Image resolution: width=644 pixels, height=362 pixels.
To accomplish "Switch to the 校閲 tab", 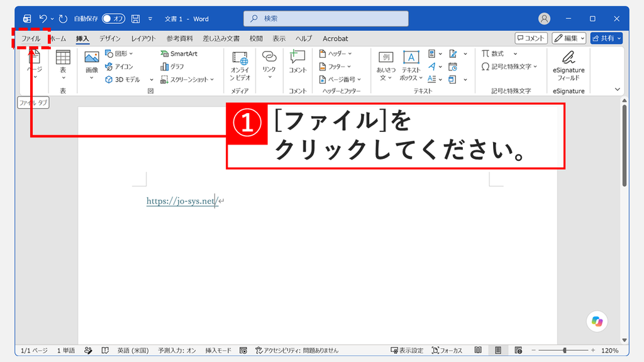I will pyautogui.click(x=256, y=38).
